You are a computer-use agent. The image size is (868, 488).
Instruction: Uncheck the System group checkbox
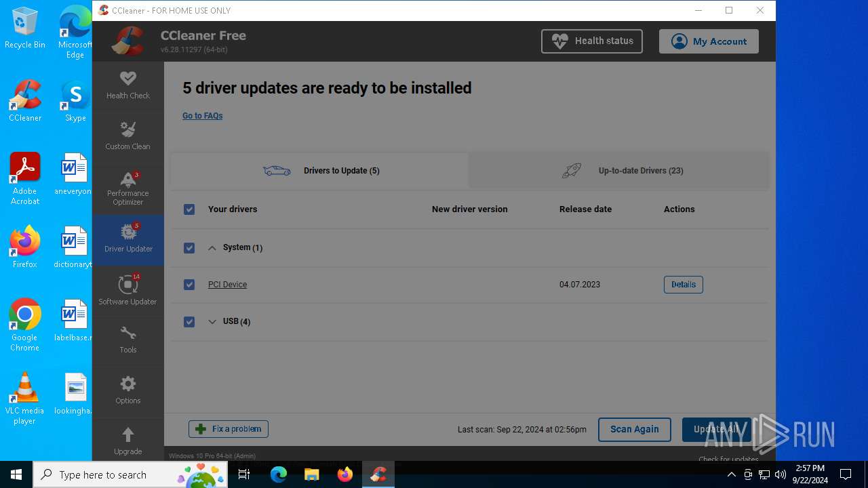(189, 248)
